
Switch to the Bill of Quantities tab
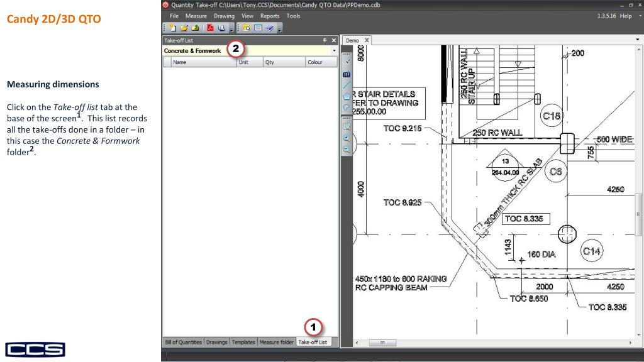pyautogui.click(x=183, y=342)
